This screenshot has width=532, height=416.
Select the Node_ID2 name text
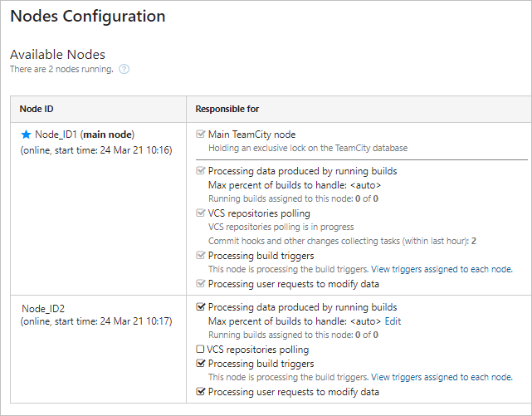pos(43,309)
